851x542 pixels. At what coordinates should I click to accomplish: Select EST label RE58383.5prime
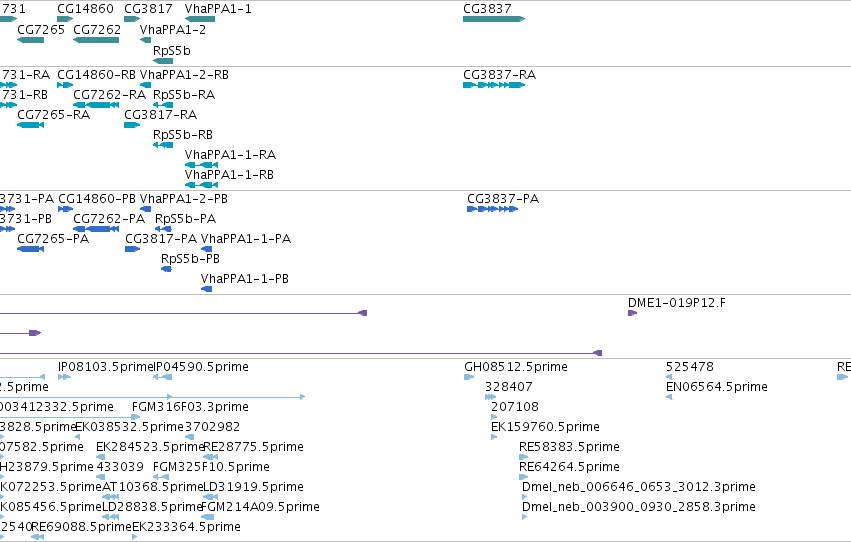[x=569, y=447]
